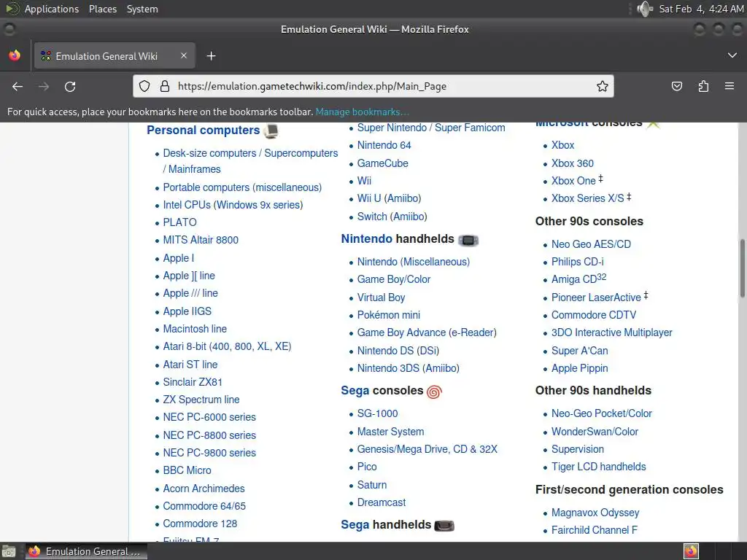Screen dimensions: 747x560
Task: Open the Neo Geo AES/CD link
Action: (x=591, y=244)
